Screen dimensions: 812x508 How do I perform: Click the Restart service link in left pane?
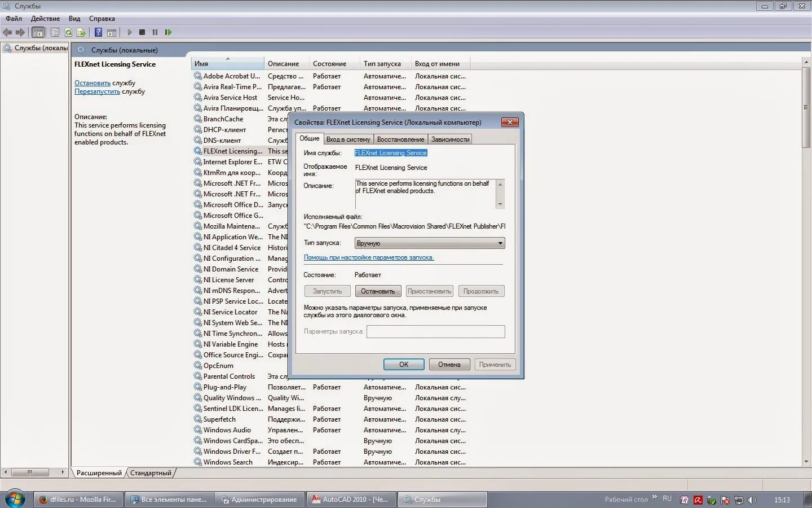[97, 91]
